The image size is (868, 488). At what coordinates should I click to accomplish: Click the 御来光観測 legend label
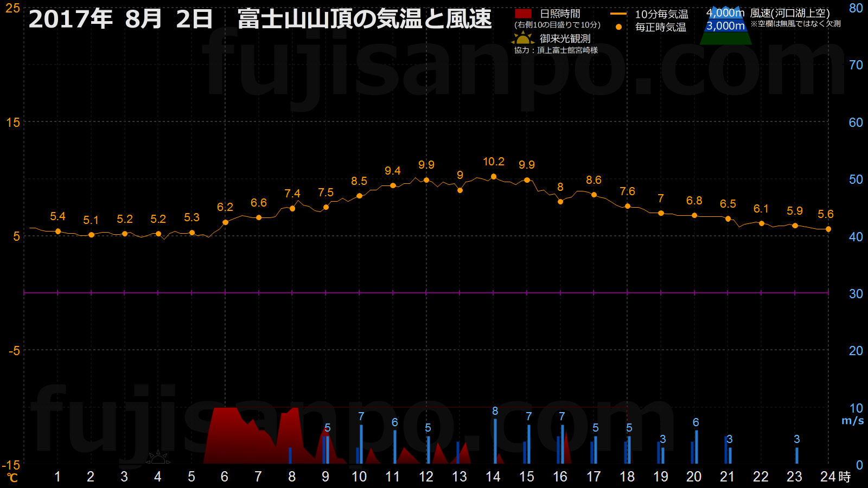pyautogui.click(x=565, y=38)
